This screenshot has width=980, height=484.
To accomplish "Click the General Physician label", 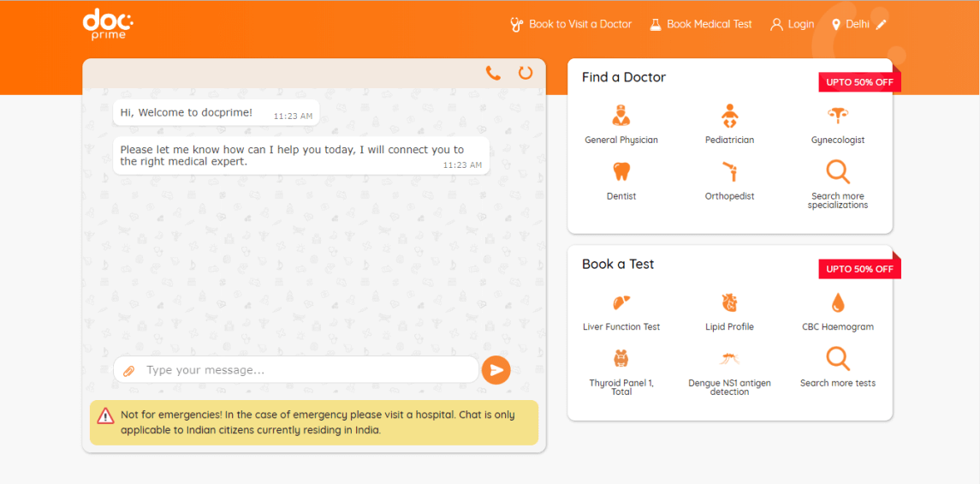I will pos(621,140).
